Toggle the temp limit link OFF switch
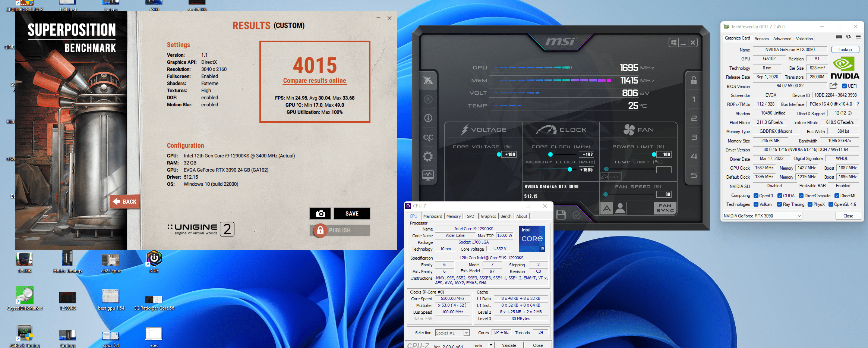Viewport: 868px width, 348px height. 611,176
